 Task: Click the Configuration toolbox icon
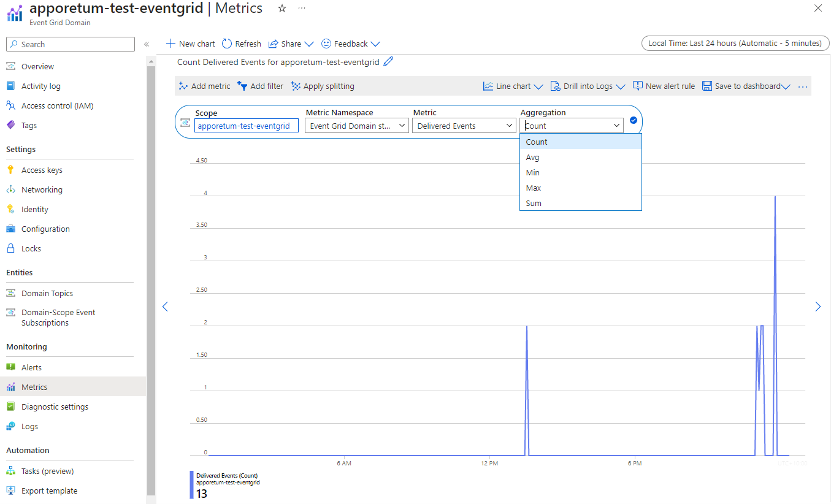[10, 229]
